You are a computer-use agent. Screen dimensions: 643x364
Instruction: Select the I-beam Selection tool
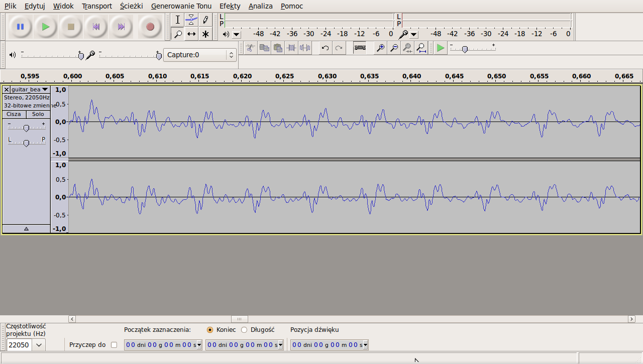coord(177,20)
